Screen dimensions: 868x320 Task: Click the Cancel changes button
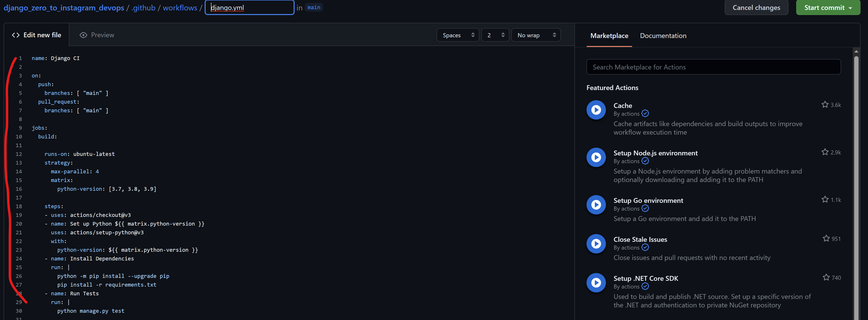[x=756, y=8]
